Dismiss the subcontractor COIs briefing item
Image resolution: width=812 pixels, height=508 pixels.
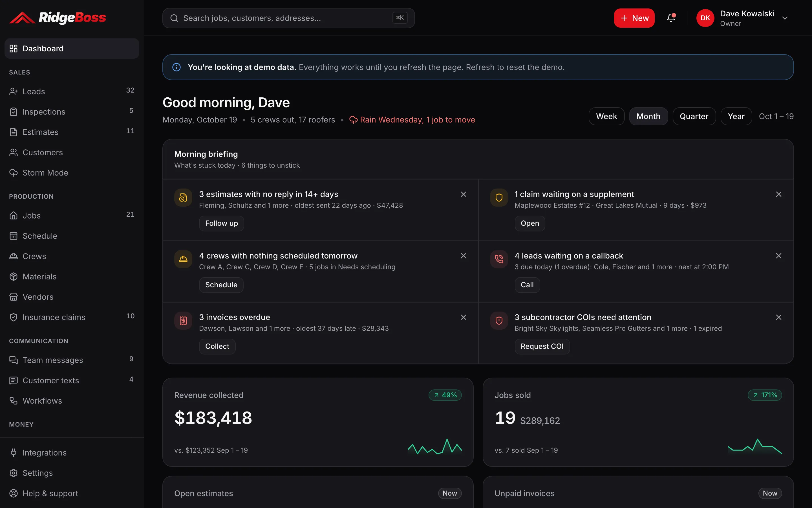tap(779, 317)
